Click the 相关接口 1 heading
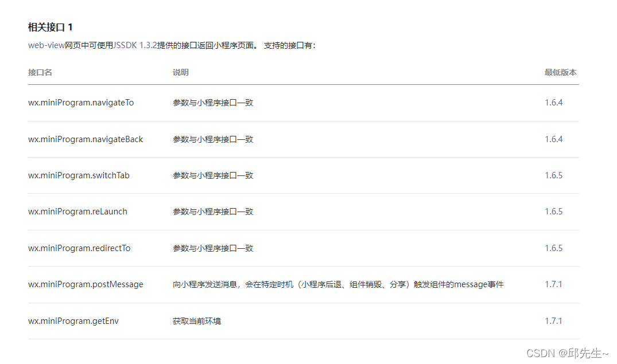 click(51, 27)
